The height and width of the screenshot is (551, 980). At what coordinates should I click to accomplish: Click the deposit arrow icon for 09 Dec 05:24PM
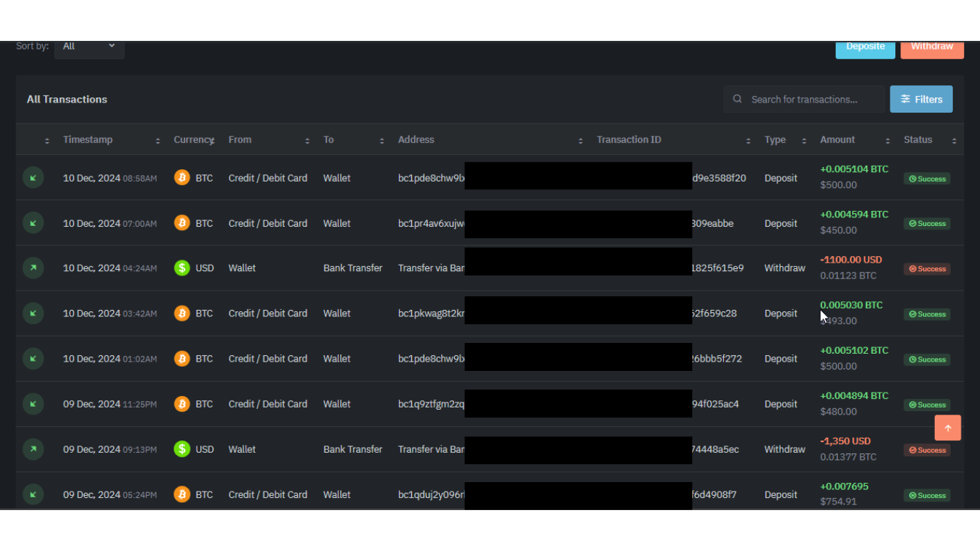click(x=33, y=494)
